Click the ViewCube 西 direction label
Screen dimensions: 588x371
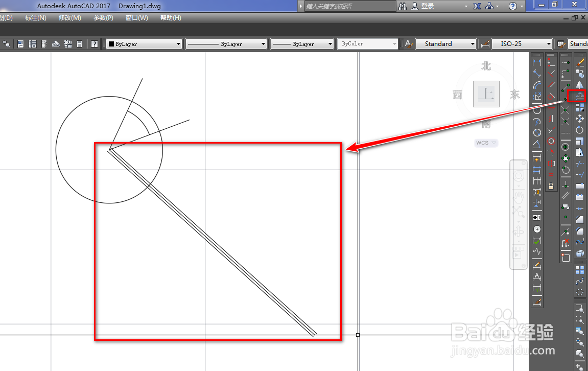coord(458,94)
